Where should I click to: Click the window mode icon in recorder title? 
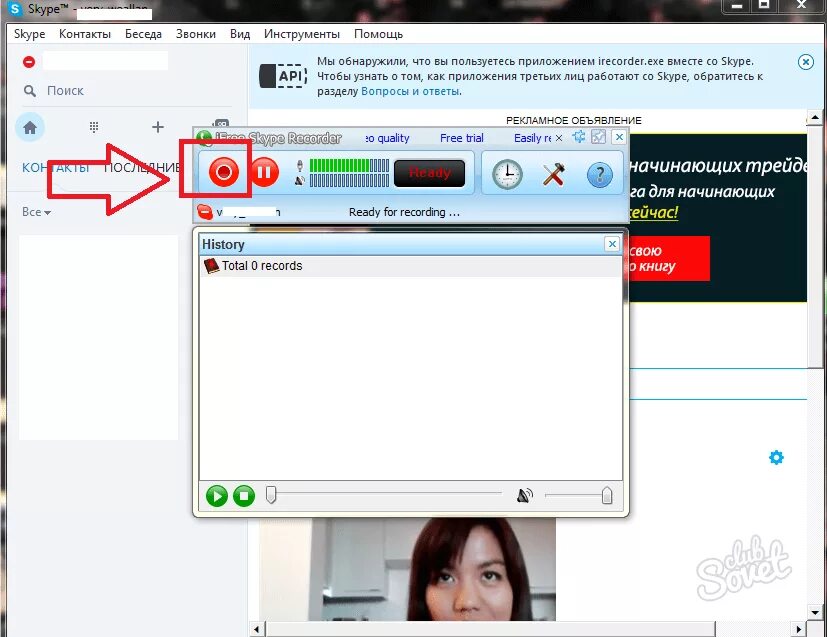[599, 138]
